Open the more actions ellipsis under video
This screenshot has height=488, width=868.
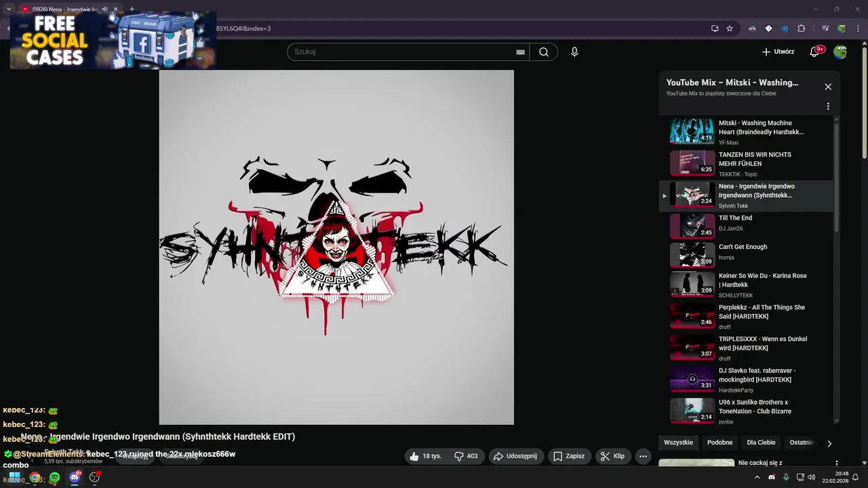(644, 456)
